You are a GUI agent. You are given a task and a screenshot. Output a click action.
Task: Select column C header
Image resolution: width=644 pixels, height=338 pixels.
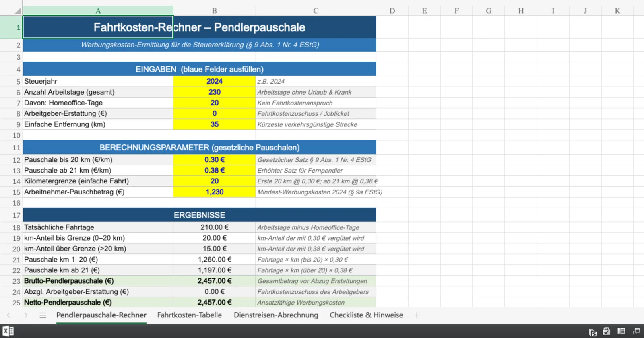pyautogui.click(x=316, y=11)
